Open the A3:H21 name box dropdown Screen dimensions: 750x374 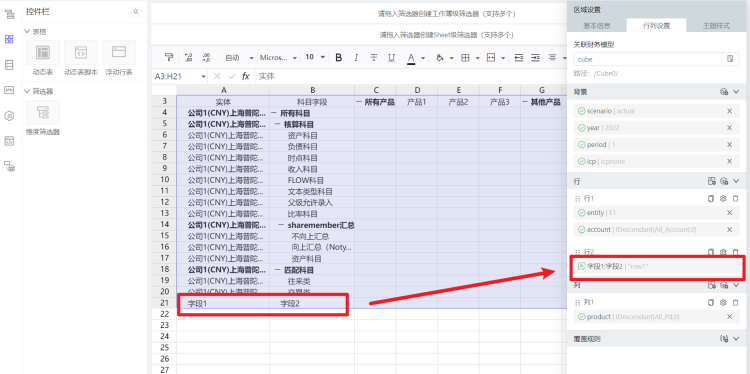(203, 77)
